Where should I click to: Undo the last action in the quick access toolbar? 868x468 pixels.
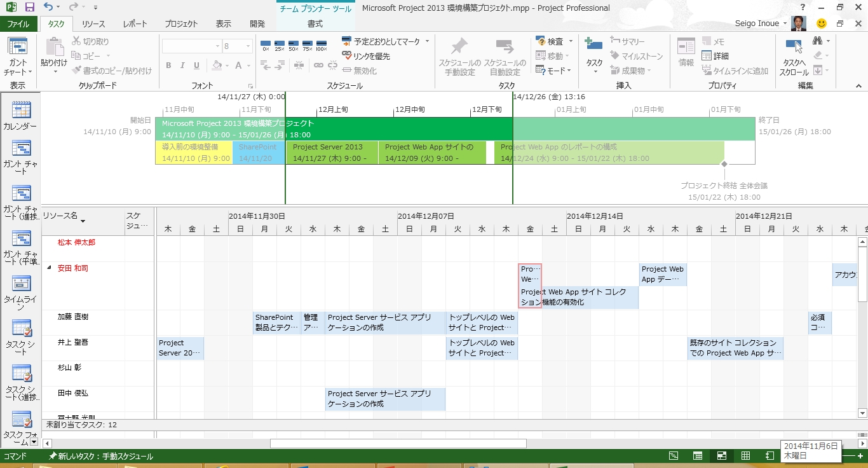49,8
